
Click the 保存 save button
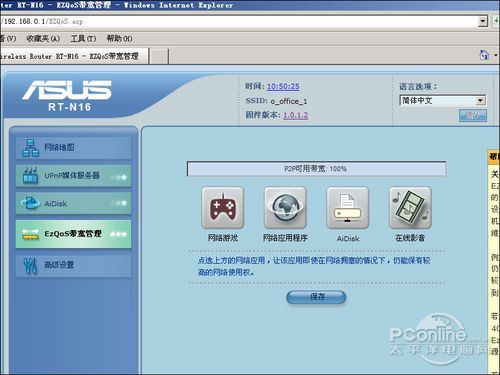(316, 297)
